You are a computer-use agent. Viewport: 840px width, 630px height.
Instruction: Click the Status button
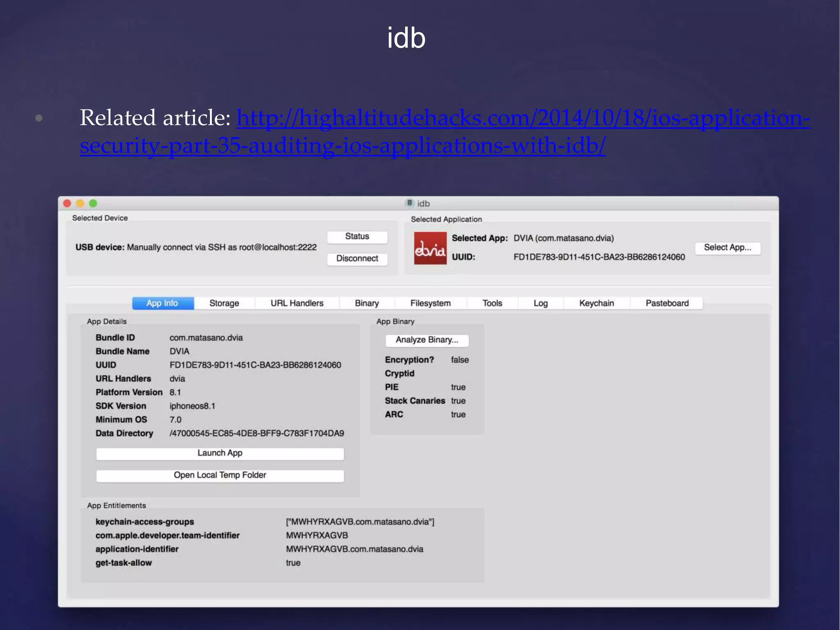[x=357, y=237]
